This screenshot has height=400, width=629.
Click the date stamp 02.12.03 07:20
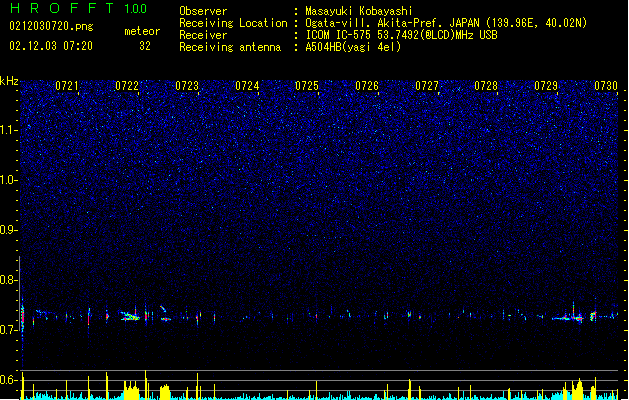pos(51,46)
